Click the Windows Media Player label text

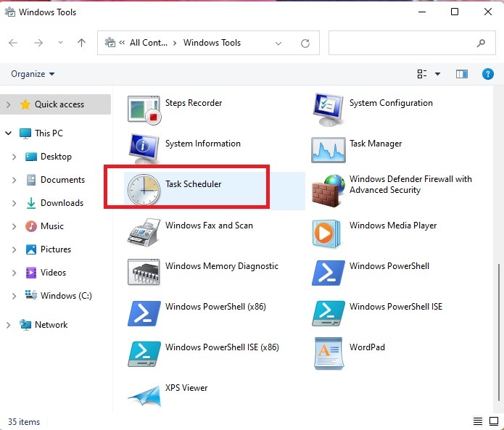(393, 226)
